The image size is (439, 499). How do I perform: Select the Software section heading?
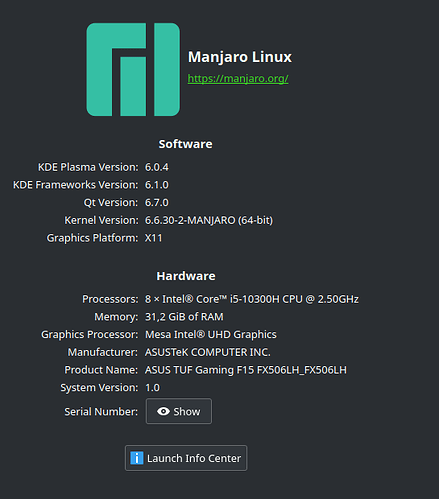pos(185,144)
